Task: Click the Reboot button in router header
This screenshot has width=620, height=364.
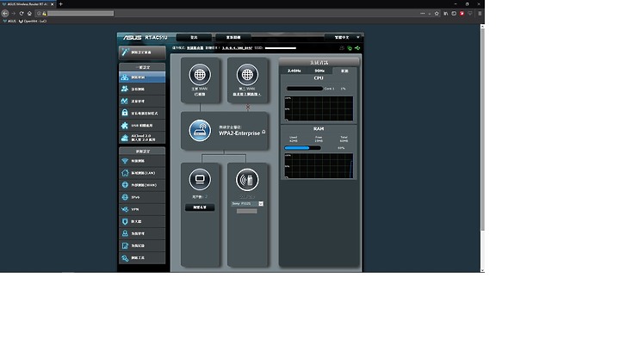Action: pos(233,37)
